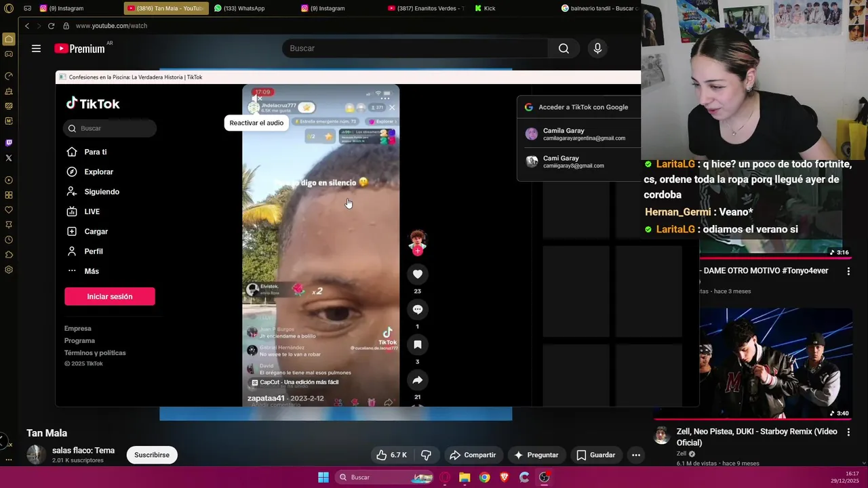Dislike the Tan Mala YouTube video
Screen dimensions: 868x488
pos(426,455)
